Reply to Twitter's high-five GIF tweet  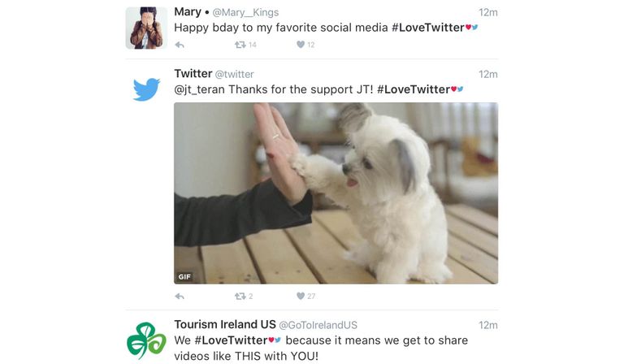[x=180, y=297]
